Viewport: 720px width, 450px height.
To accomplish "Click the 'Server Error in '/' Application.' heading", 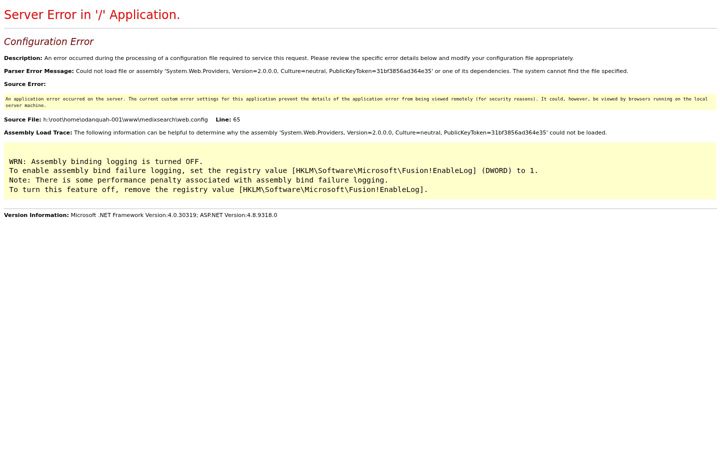I will pyautogui.click(x=92, y=15).
